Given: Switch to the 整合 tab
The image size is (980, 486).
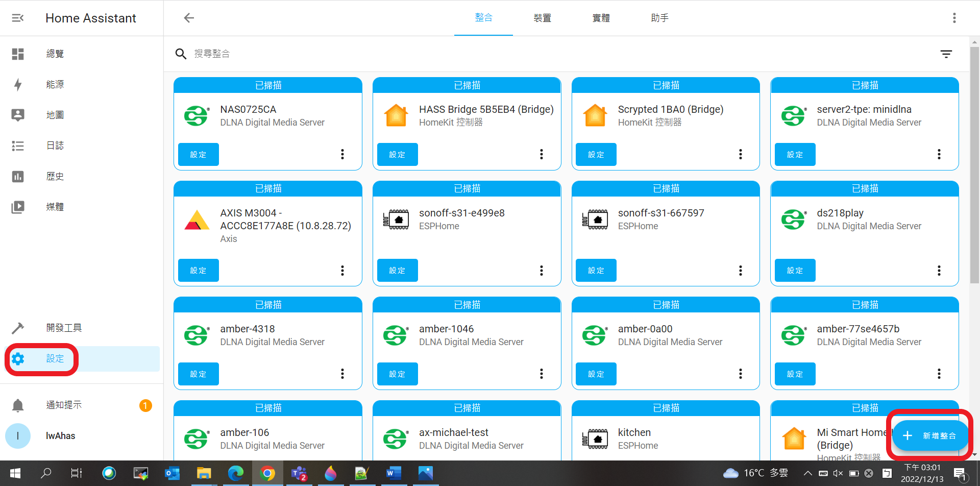Looking at the screenshot, I should coord(483,18).
